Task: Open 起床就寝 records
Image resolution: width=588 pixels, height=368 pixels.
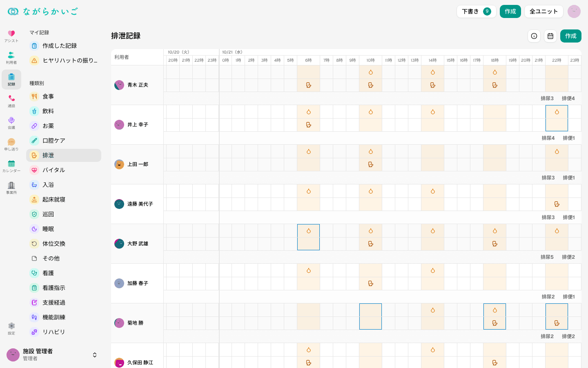Action: pyautogui.click(x=64, y=200)
